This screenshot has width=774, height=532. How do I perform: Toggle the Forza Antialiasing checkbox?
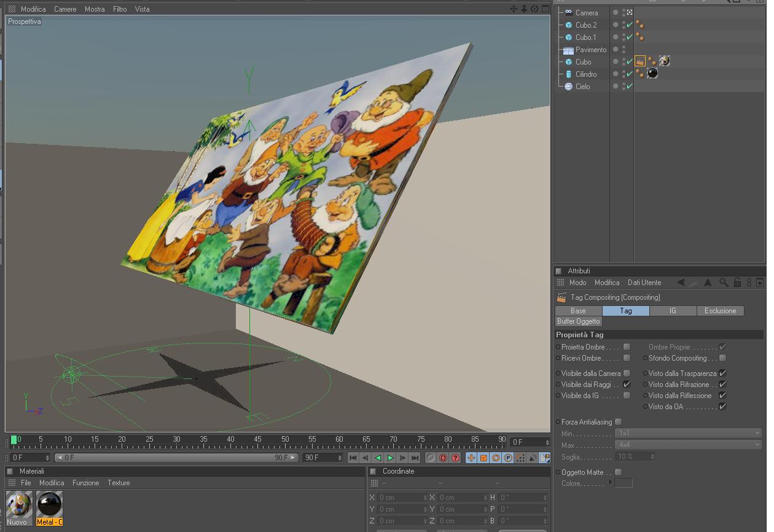click(618, 422)
